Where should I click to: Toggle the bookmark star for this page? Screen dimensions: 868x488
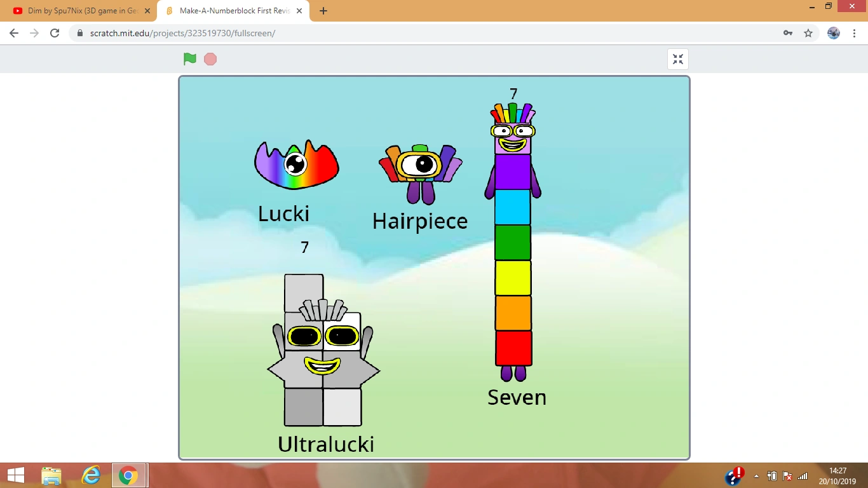[808, 32]
